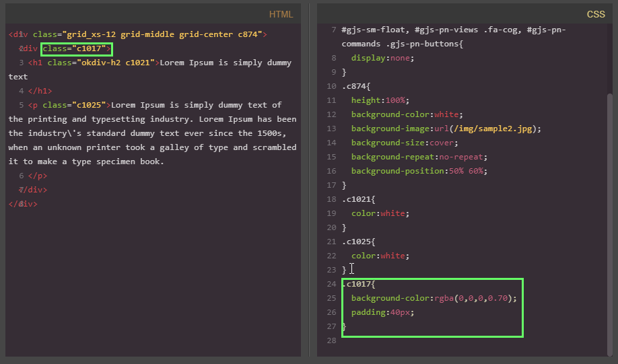The image size is (618, 364).
Task: Click the .c1025{ selector line
Action: pyautogui.click(x=359, y=242)
